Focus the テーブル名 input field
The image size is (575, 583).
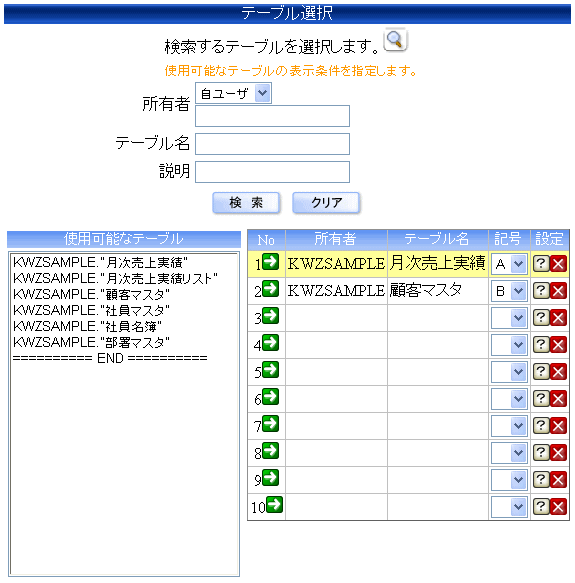click(272, 144)
